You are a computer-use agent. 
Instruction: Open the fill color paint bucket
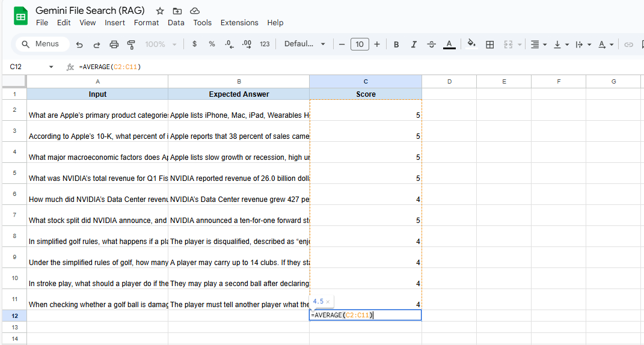(x=471, y=44)
